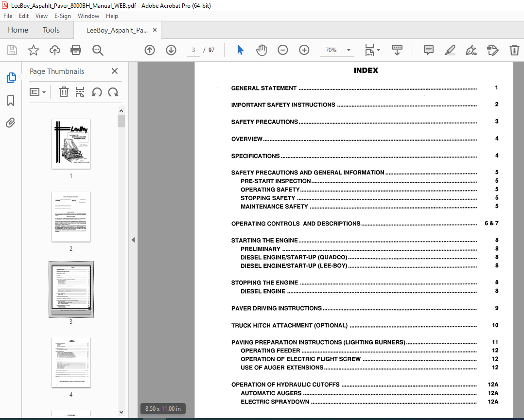Viewport: 524px width, 420px height.
Task: Close the Page Thumbnails panel
Action: point(115,71)
